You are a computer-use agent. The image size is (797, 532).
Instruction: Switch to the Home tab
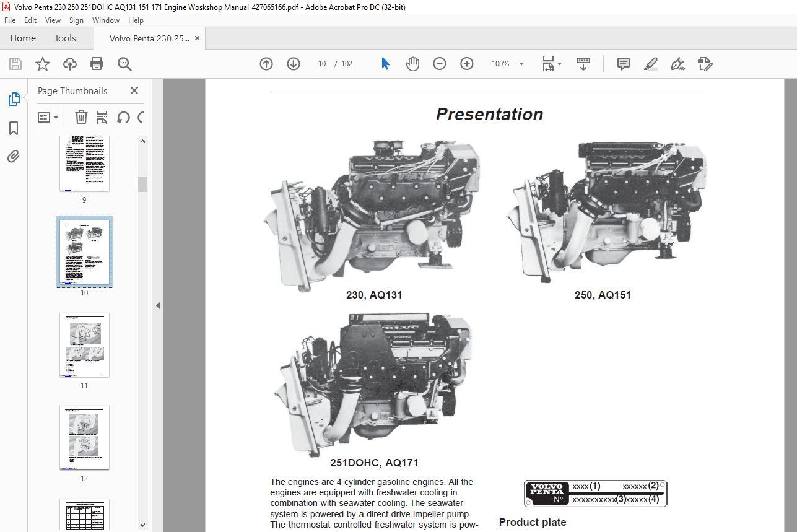(23, 38)
